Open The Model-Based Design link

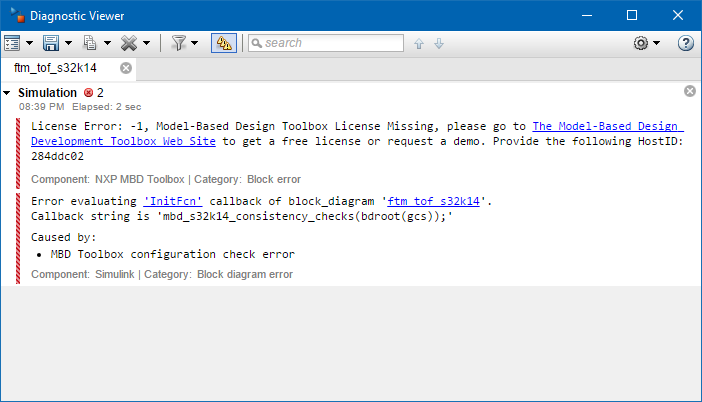click(608, 126)
